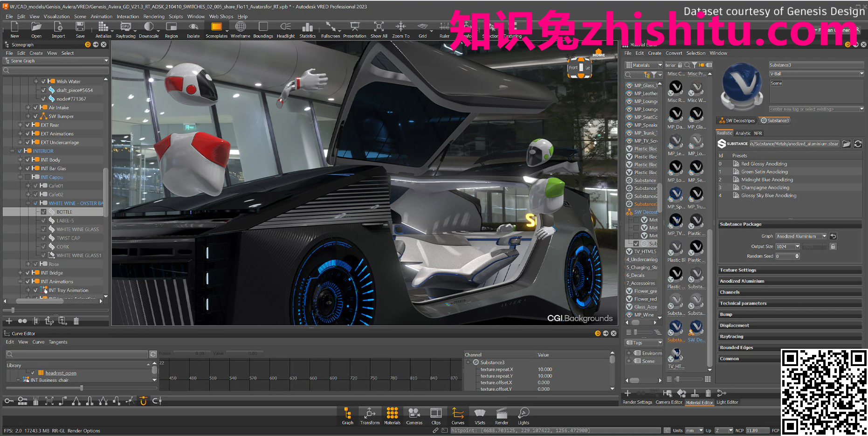
Task: Switch to the Light Editor tab
Action: [x=727, y=402]
